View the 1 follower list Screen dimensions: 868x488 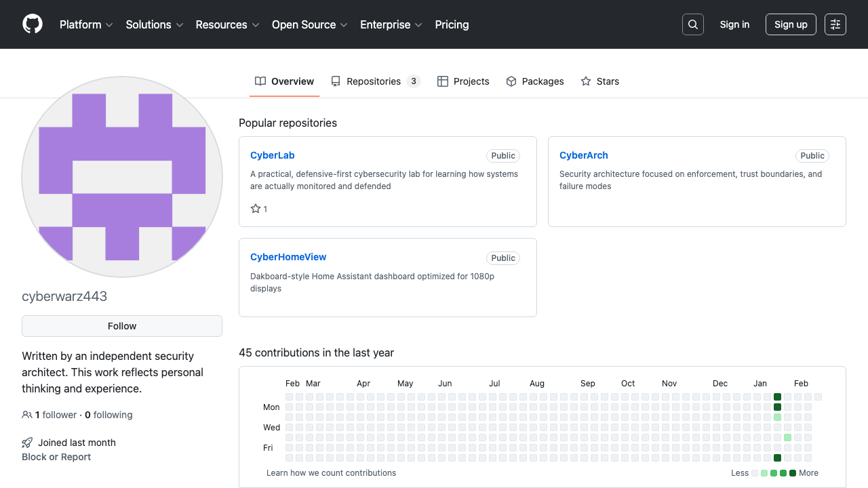56,415
